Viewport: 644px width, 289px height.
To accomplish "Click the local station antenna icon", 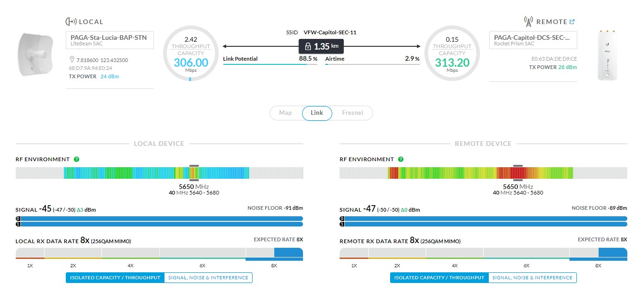I will (x=71, y=22).
